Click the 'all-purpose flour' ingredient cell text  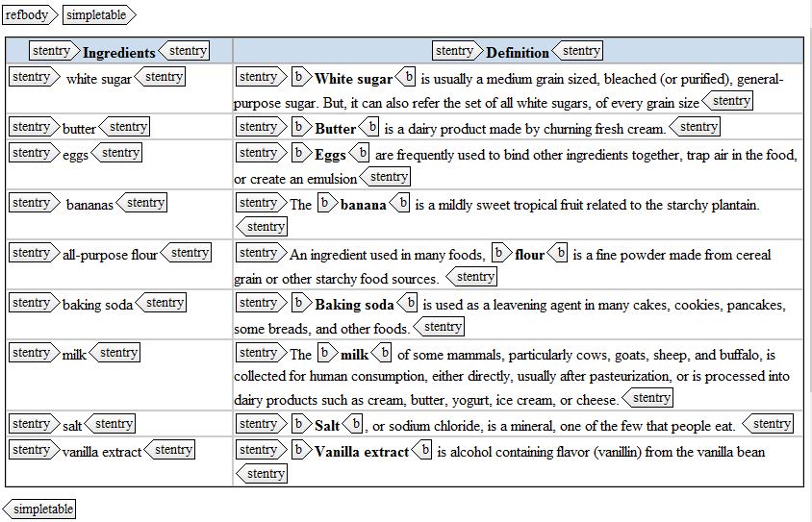(110, 255)
